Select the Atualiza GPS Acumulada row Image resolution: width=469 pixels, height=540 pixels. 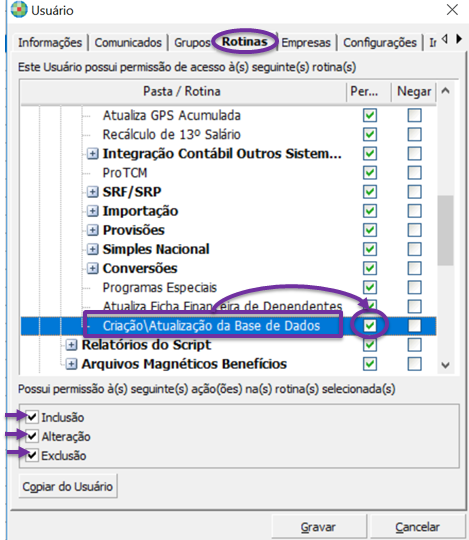[x=228, y=115]
